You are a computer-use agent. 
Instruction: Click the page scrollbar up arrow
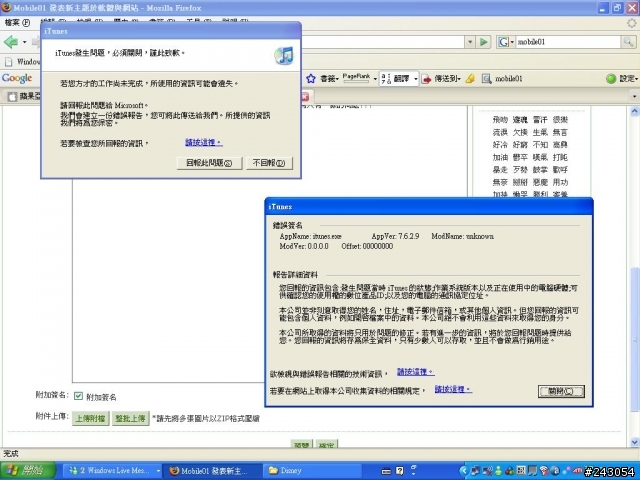pyautogui.click(x=635, y=111)
